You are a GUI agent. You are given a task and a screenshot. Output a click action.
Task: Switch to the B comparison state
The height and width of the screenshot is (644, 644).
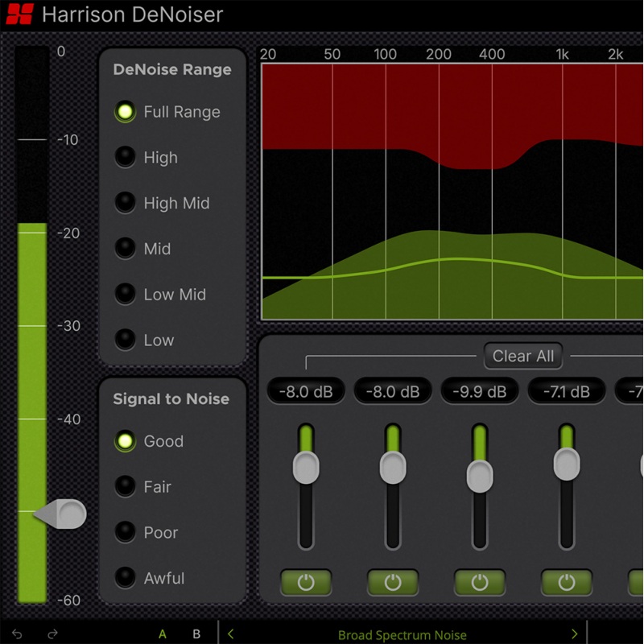click(196, 634)
